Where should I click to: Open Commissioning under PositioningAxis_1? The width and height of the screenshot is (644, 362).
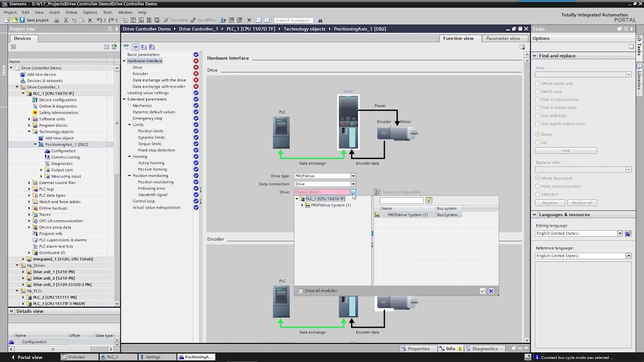coord(65,157)
